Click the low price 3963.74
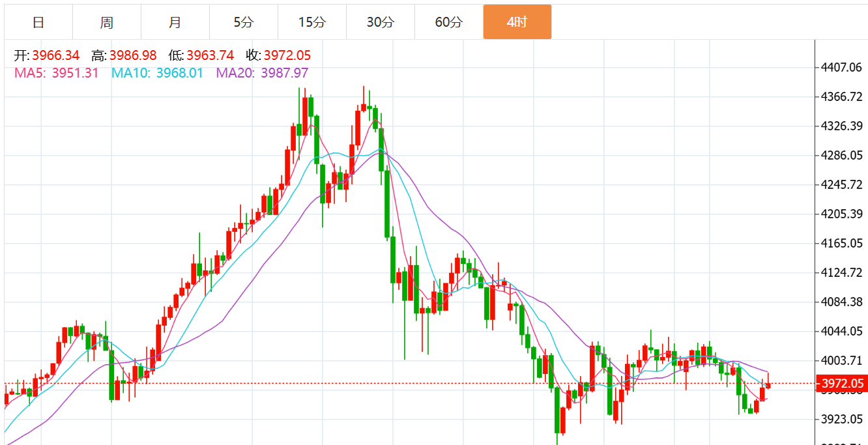This screenshot has width=868, height=445. coord(210,55)
